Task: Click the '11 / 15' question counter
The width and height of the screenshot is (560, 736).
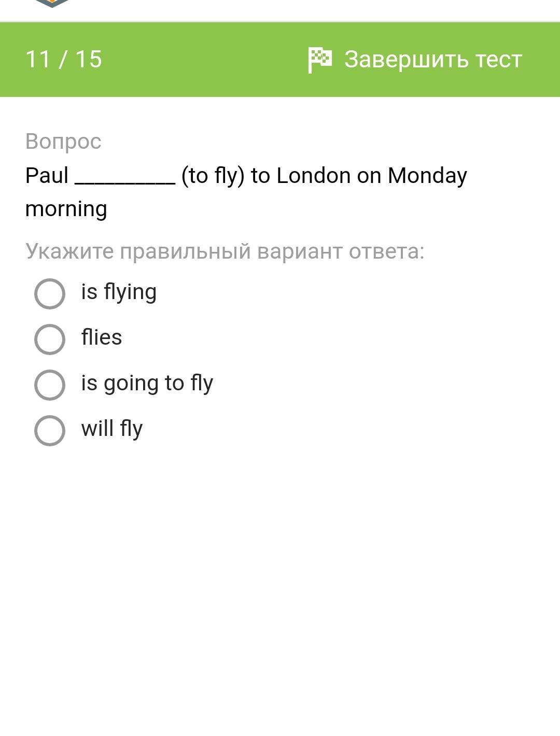Action: tap(64, 59)
